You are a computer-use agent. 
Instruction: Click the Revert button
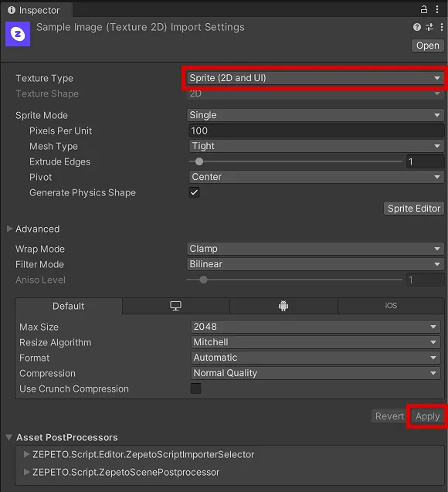[x=389, y=416]
